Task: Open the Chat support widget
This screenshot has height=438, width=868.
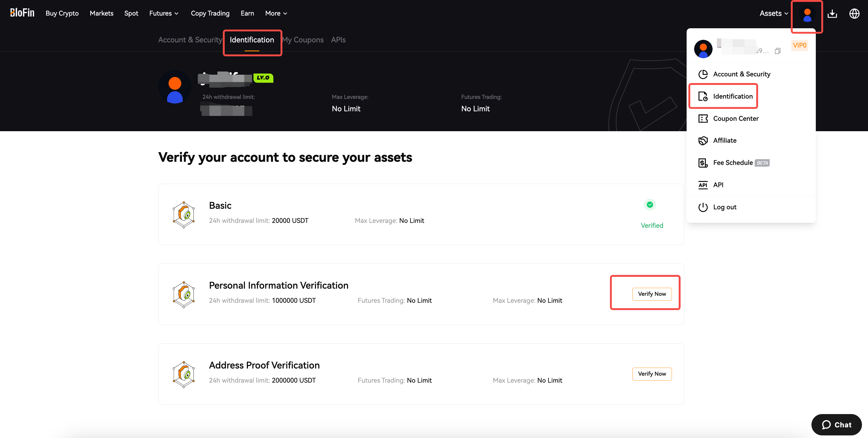Action: pyautogui.click(x=836, y=424)
